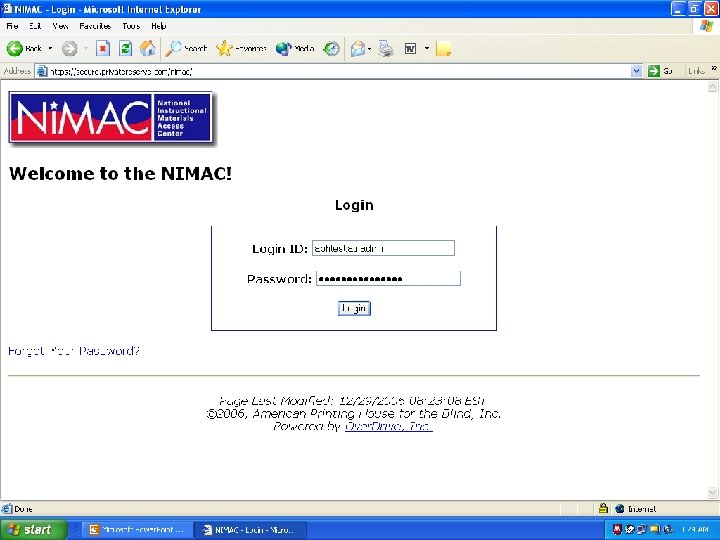The height and width of the screenshot is (540, 720).
Task: Open the Search pane from the toolbar
Action: [186, 48]
